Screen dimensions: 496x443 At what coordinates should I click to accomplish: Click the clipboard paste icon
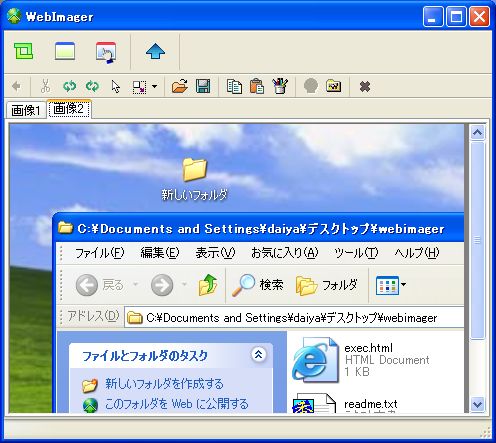(x=257, y=86)
